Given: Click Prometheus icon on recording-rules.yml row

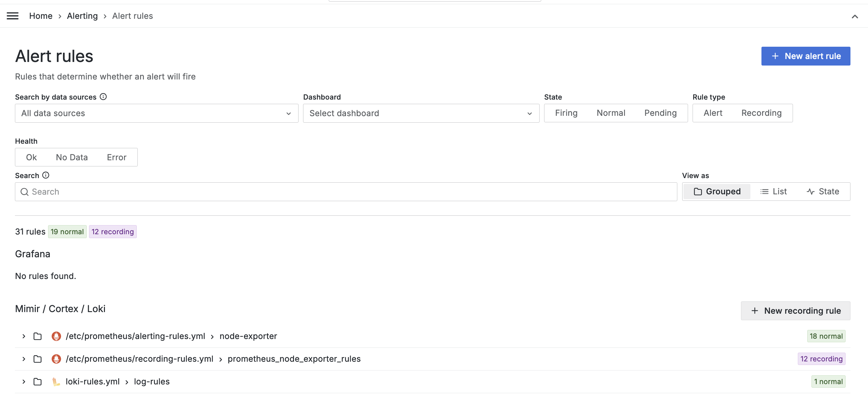Looking at the screenshot, I should tap(56, 359).
